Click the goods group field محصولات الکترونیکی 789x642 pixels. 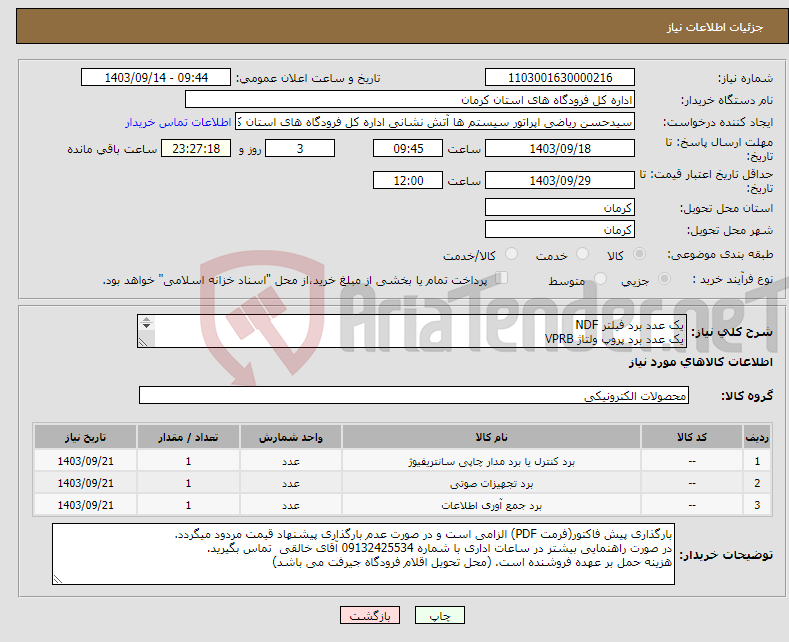[414, 395]
